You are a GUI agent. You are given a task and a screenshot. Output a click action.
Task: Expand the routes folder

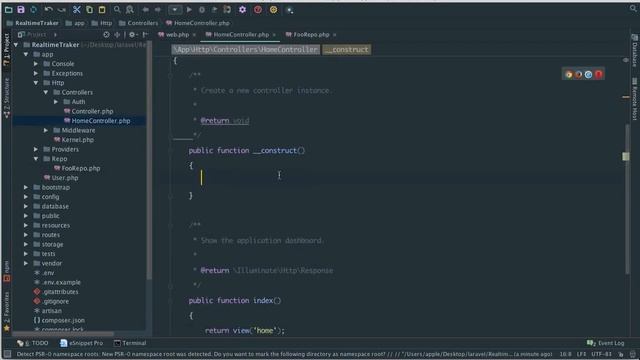[x=26, y=235]
